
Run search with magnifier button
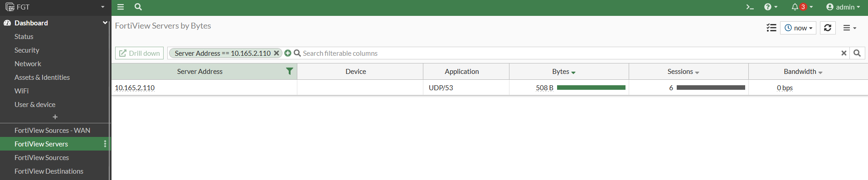click(857, 53)
